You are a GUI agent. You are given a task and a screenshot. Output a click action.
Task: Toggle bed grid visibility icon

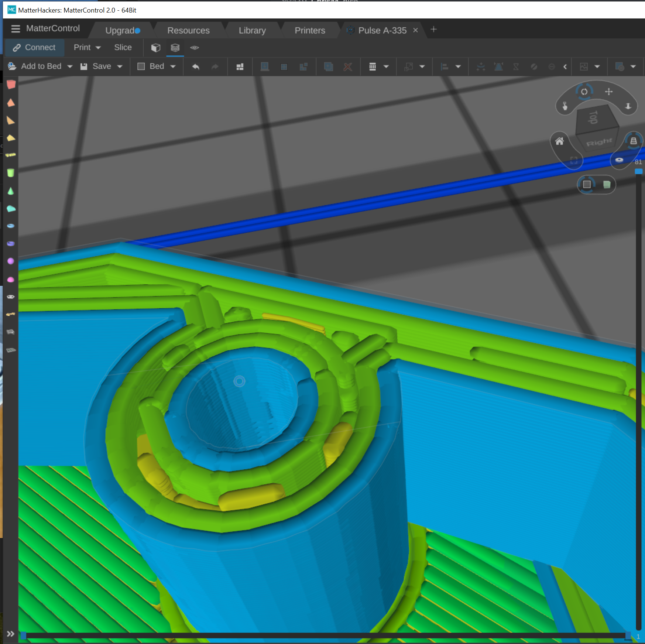(x=587, y=184)
